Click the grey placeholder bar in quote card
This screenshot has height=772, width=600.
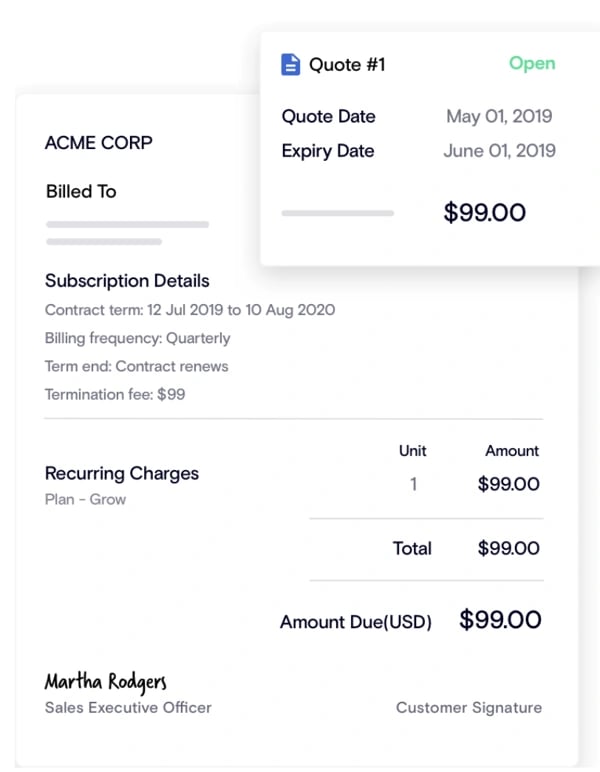[338, 213]
